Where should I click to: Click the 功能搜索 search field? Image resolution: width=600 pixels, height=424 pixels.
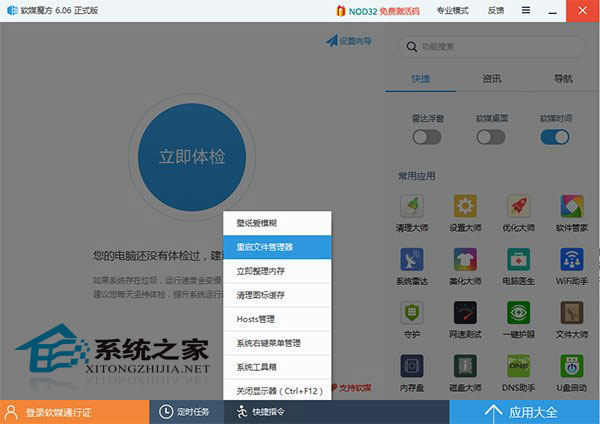pos(492,47)
